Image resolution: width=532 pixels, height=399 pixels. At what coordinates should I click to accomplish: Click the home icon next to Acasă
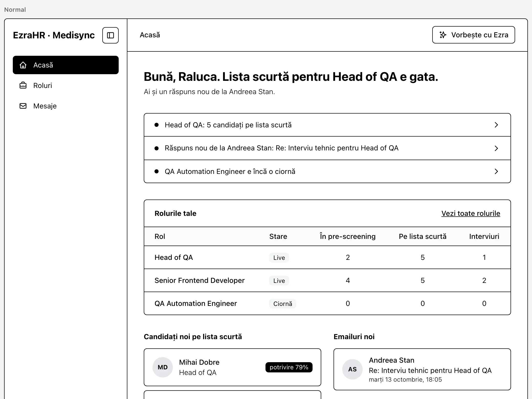pos(23,65)
